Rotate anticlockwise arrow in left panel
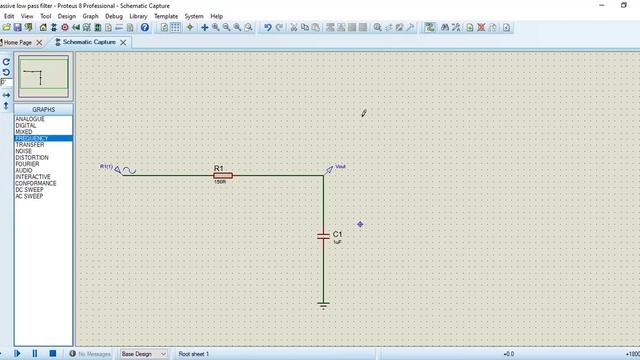 coord(6,72)
